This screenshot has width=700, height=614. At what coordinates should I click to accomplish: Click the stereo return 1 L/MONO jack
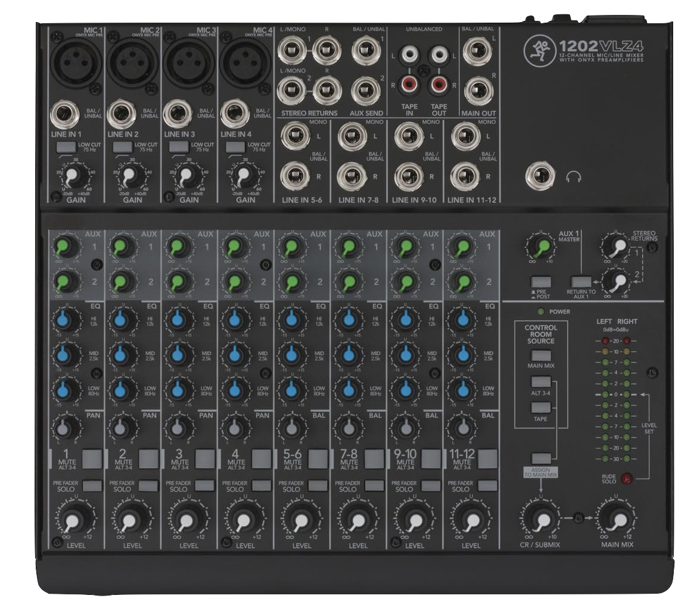tap(291, 51)
